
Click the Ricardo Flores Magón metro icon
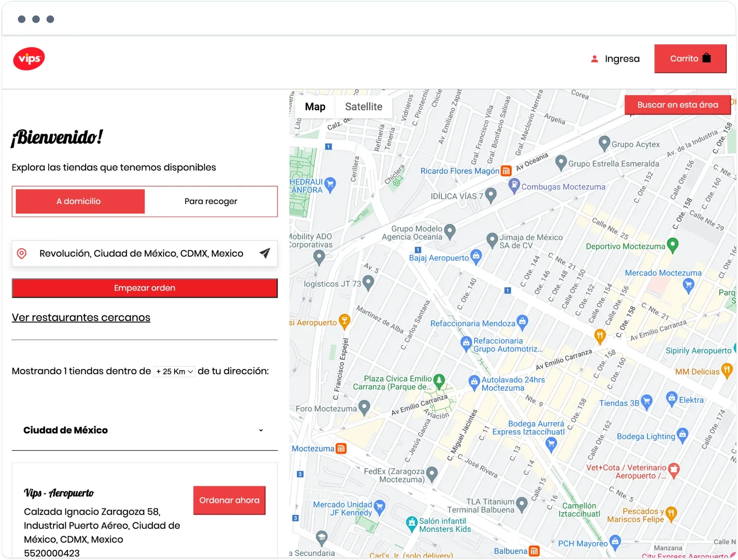coord(506,171)
